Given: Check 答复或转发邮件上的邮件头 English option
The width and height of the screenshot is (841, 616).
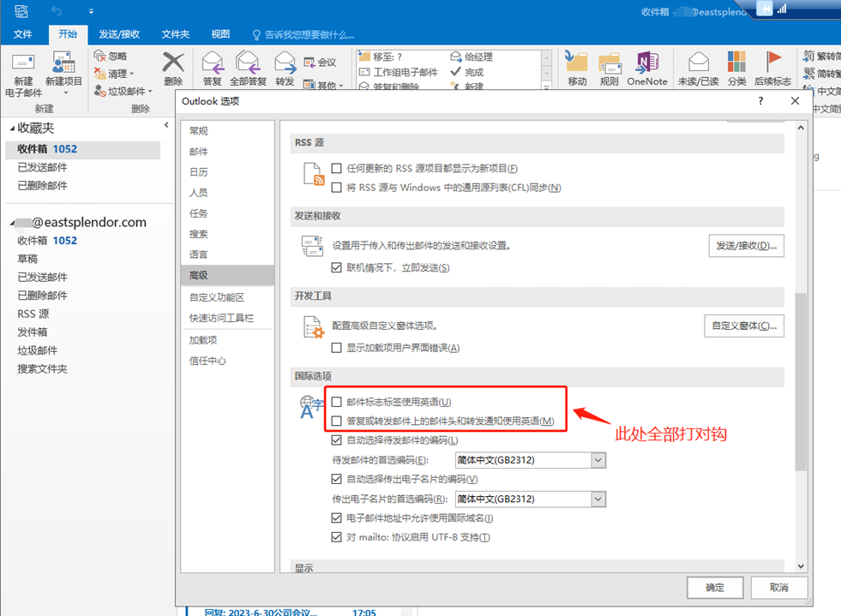Looking at the screenshot, I should [337, 421].
